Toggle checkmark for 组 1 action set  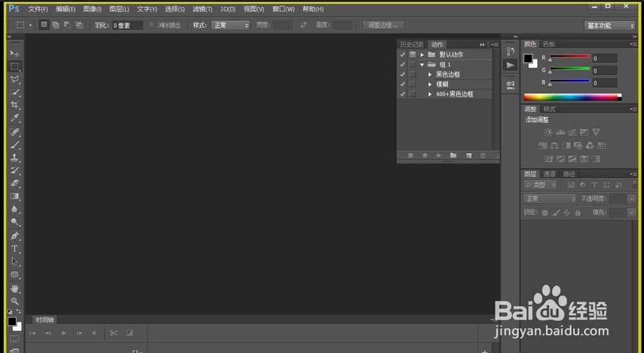point(402,64)
